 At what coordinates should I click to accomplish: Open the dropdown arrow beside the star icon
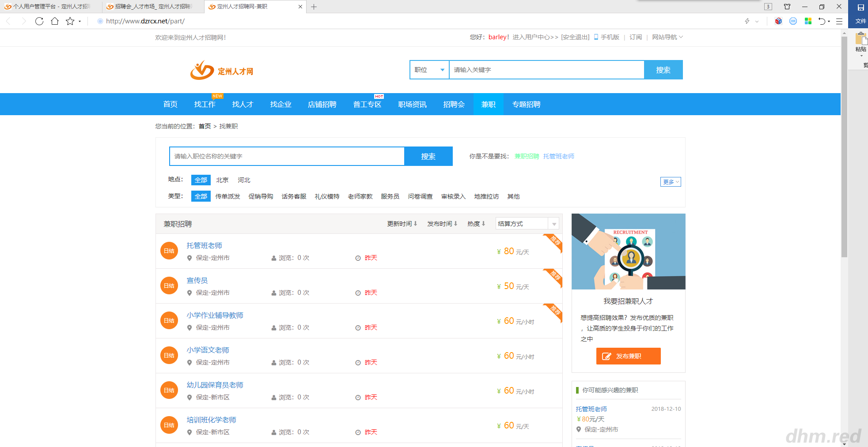point(80,21)
